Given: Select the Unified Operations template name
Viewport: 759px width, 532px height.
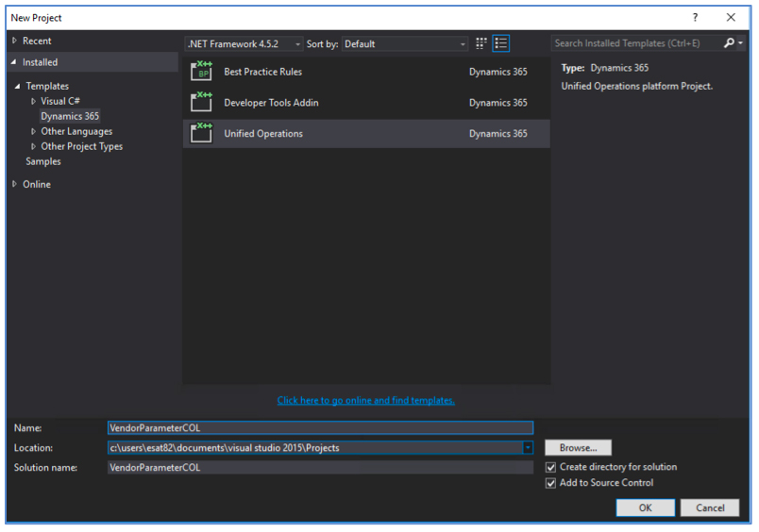Looking at the screenshot, I should pos(263,134).
